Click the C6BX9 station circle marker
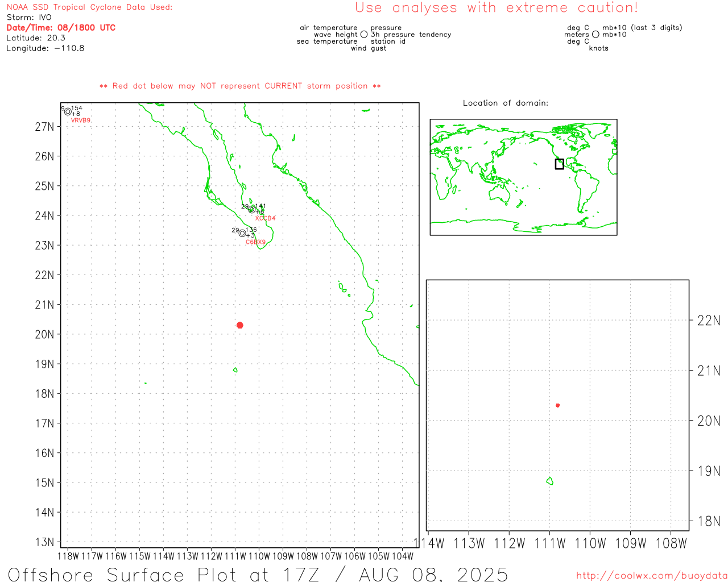Viewport: 728px width, 582px height. click(x=242, y=233)
